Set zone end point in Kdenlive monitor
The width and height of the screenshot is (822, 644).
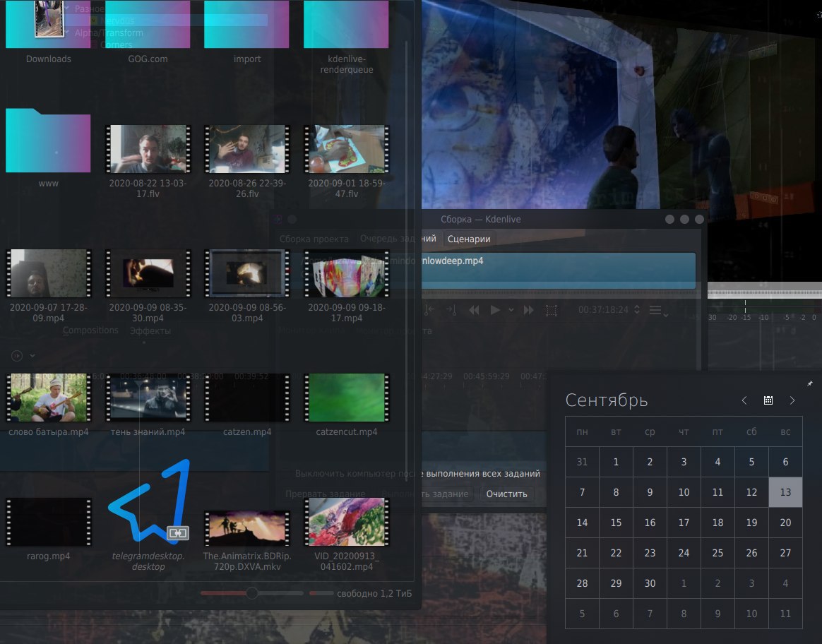[451, 310]
